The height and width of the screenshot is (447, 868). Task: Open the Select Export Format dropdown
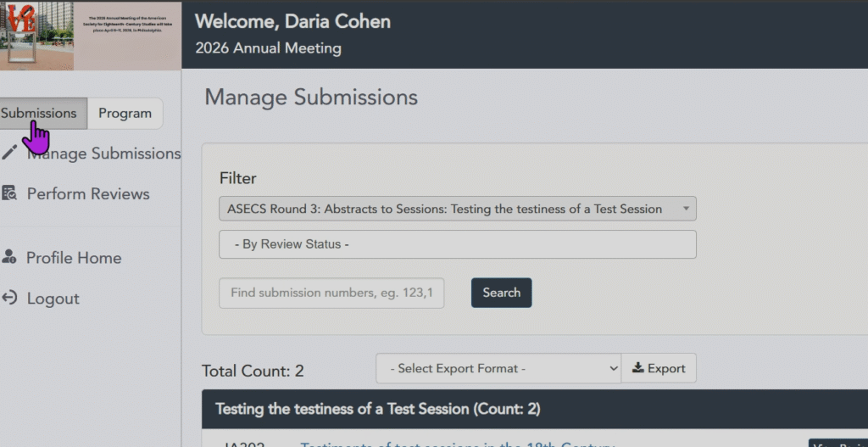[x=498, y=368]
